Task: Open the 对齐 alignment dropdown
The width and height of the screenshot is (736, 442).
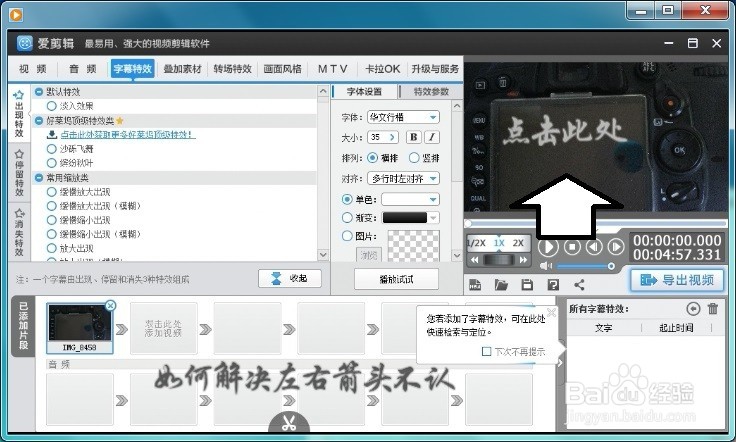Action: 403,178
